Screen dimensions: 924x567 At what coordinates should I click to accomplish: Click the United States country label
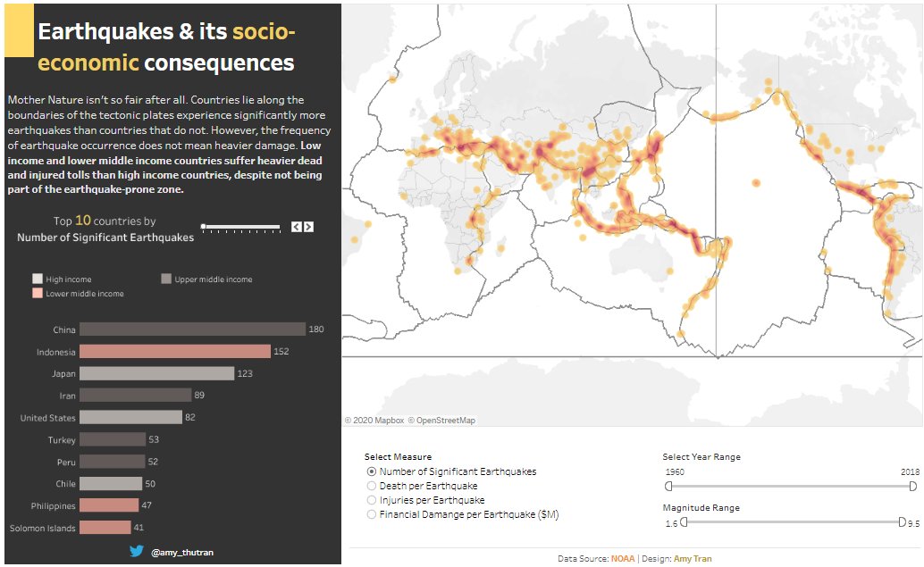(x=47, y=418)
